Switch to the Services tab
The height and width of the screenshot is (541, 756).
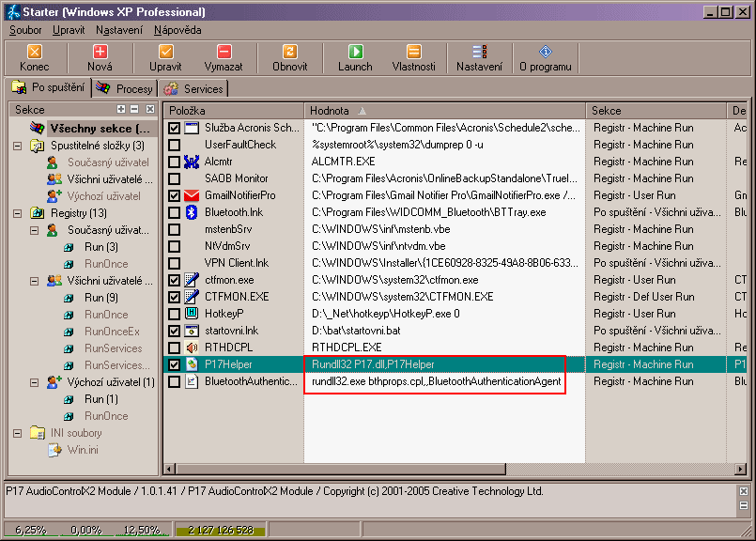[x=193, y=88]
